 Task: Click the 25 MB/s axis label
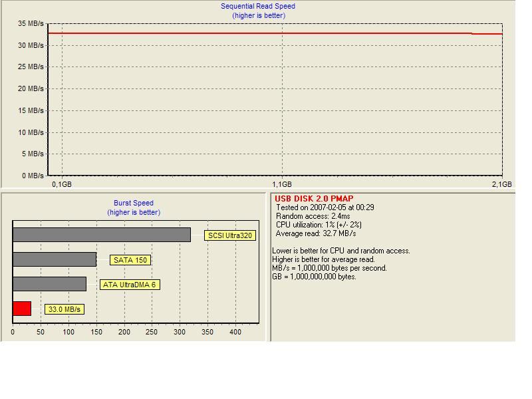click(31, 67)
